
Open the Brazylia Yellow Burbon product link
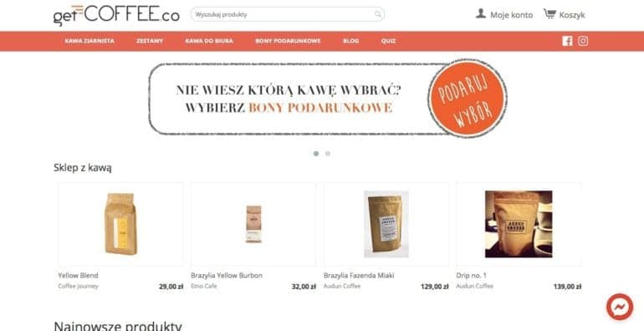[227, 276]
